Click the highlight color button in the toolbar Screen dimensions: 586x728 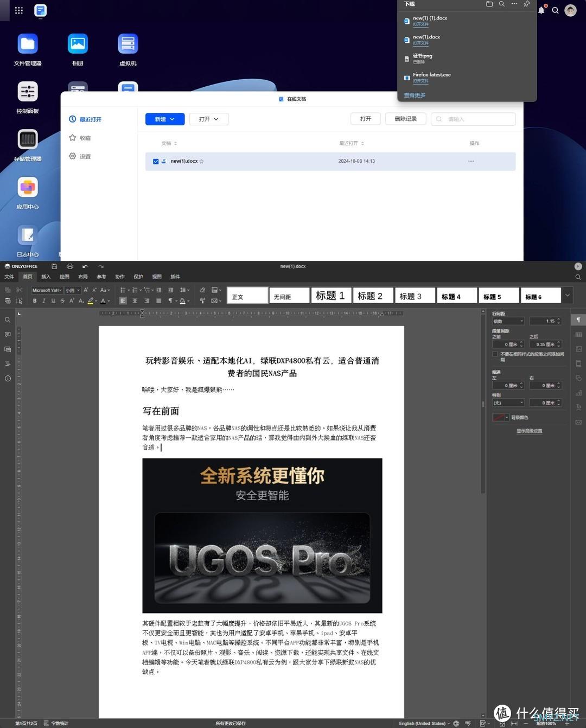click(x=90, y=301)
